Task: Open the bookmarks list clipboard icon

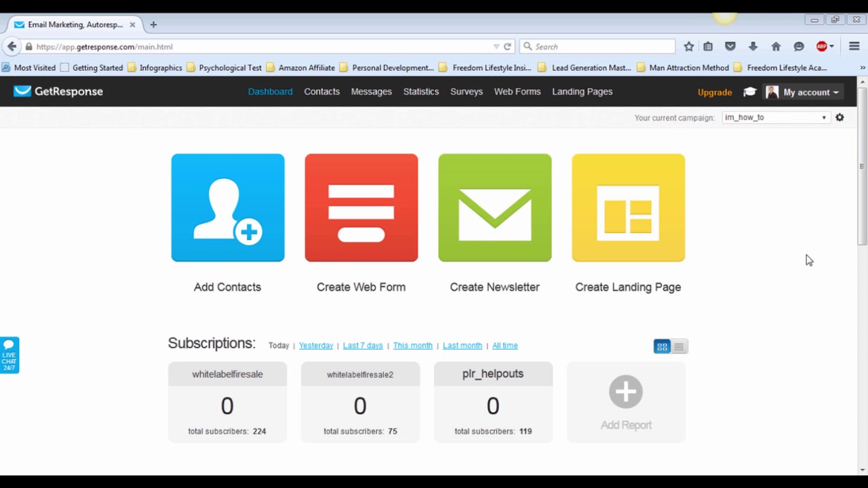Action: click(708, 47)
